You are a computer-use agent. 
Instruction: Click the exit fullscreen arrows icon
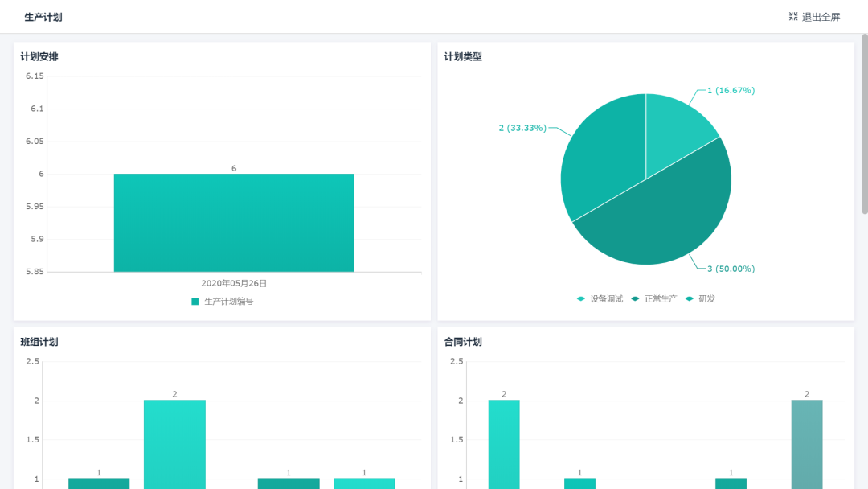pos(792,16)
